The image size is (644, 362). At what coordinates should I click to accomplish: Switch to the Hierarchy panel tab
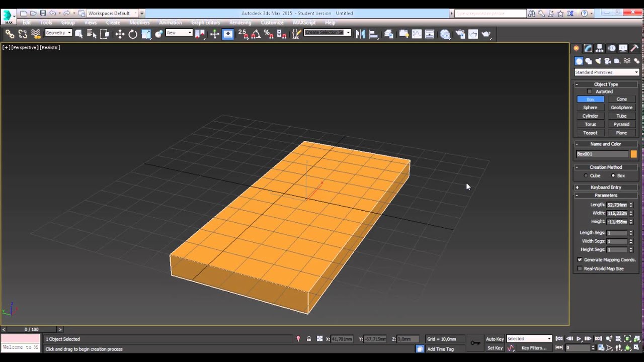[x=599, y=48]
